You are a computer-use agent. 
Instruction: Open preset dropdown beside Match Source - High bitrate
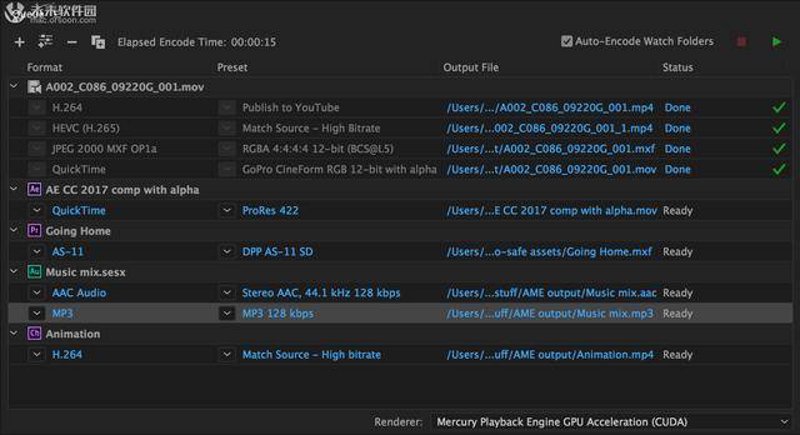coord(227,354)
